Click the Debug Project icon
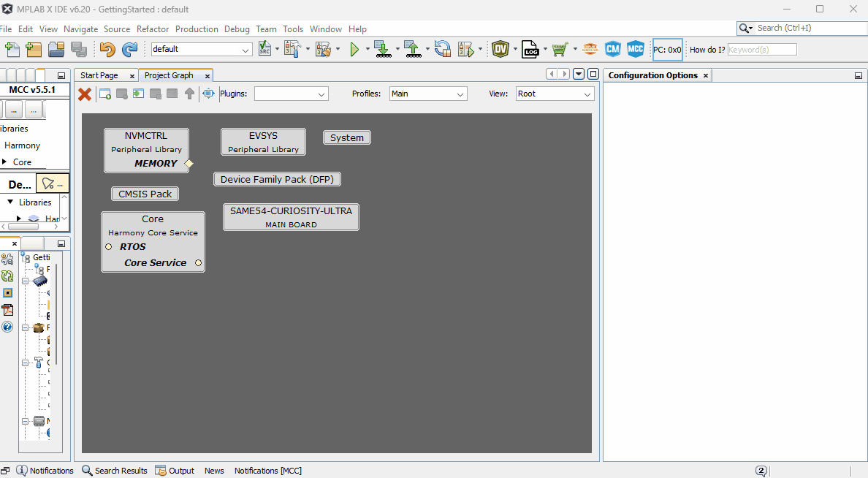The image size is (868, 478). pyautogui.click(x=466, y=49)
